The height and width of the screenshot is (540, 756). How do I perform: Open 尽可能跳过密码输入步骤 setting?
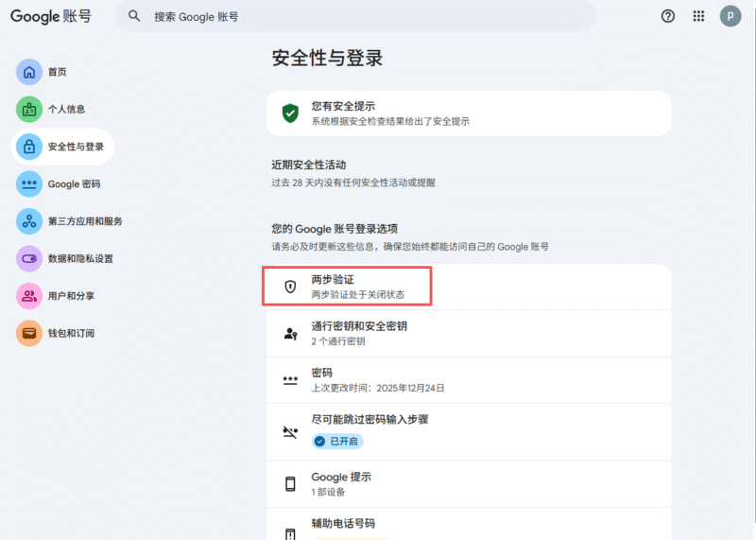(x=469, y=432)
